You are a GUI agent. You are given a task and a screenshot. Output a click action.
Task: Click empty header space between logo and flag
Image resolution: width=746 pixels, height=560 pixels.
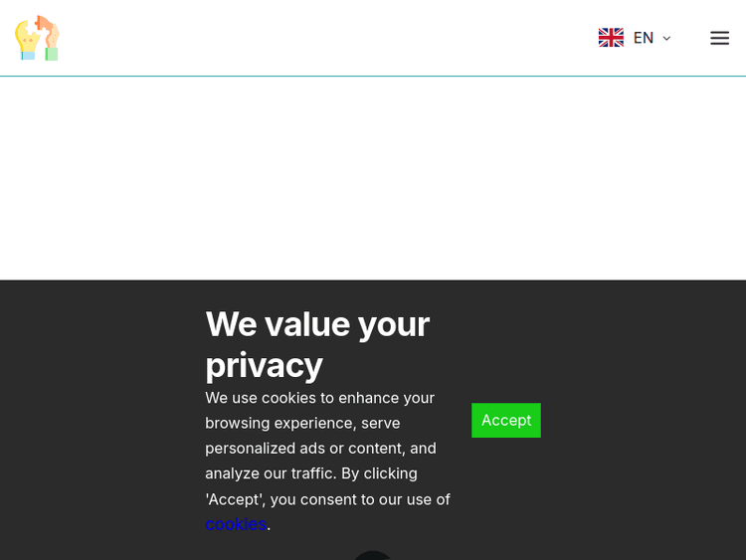click(x=328, y=38)
